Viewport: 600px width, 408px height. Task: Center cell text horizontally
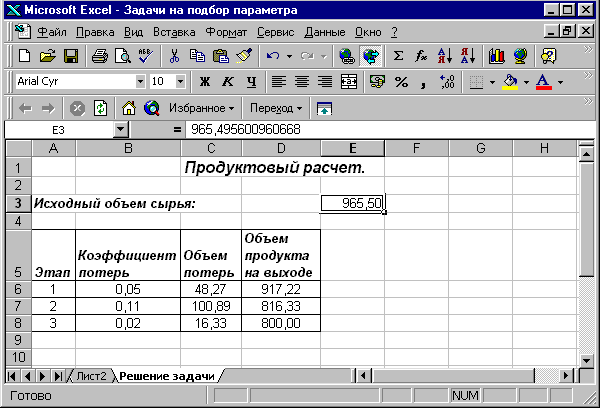[x=302, y=82]
